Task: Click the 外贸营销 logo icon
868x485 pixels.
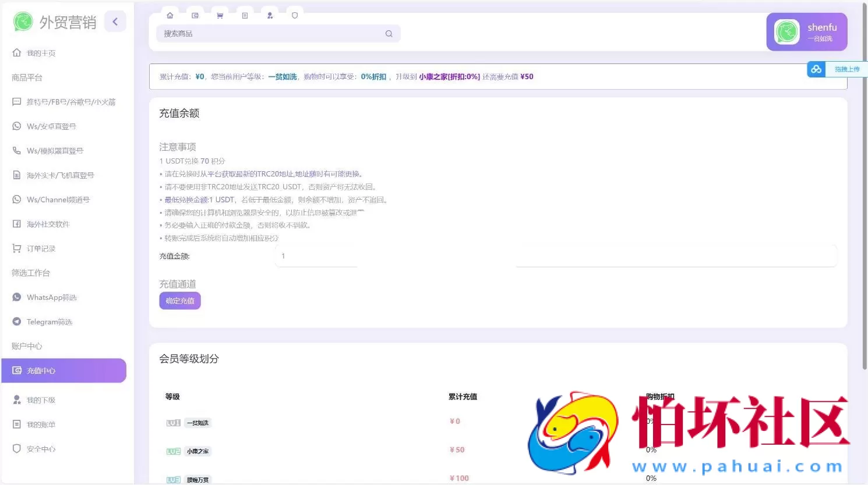Action: pyautogui.click(x=22, y=22)
